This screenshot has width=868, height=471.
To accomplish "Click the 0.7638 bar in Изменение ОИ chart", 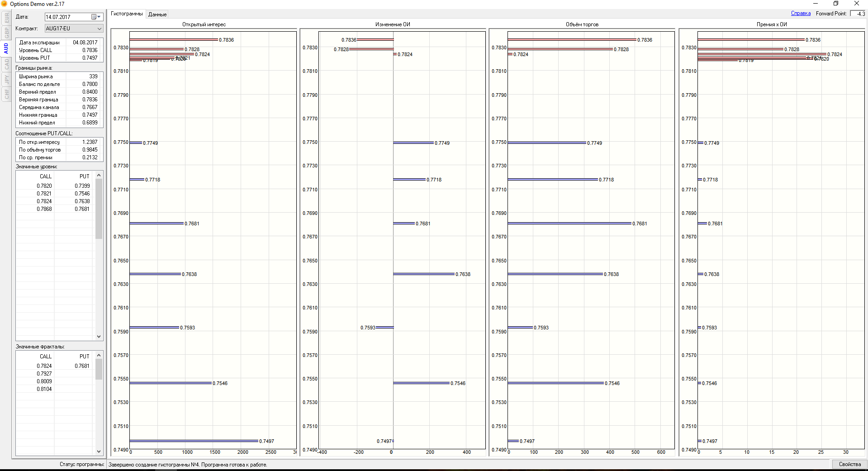I will click(424, 274).
